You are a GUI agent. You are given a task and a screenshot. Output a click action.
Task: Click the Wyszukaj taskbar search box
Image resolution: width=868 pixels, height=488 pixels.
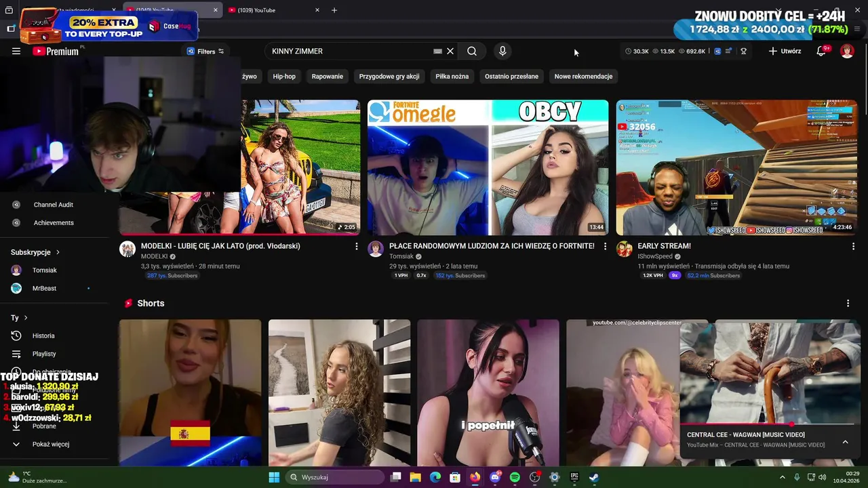pos(334,477)
